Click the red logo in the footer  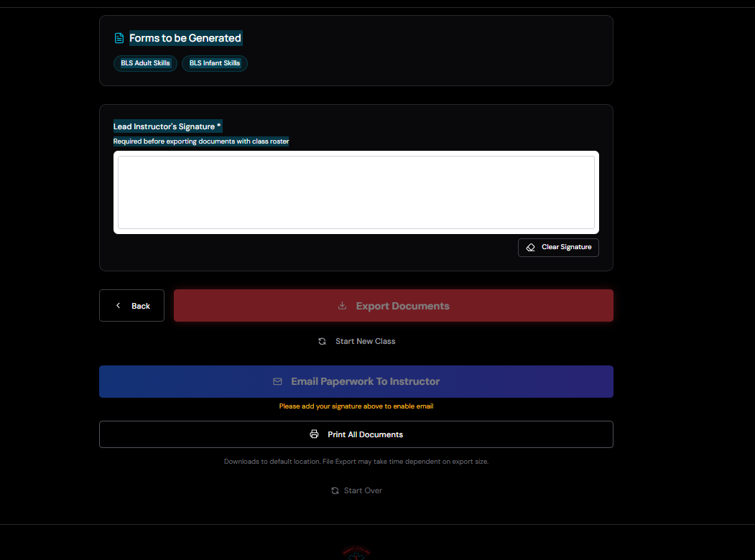(x=356, y=554)
